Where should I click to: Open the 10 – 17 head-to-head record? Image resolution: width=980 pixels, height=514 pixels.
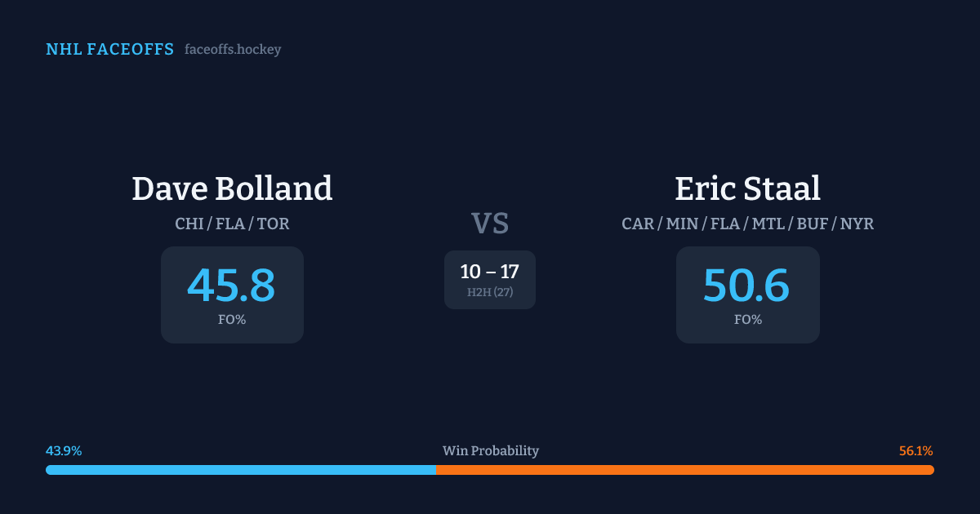pos(490,273)
